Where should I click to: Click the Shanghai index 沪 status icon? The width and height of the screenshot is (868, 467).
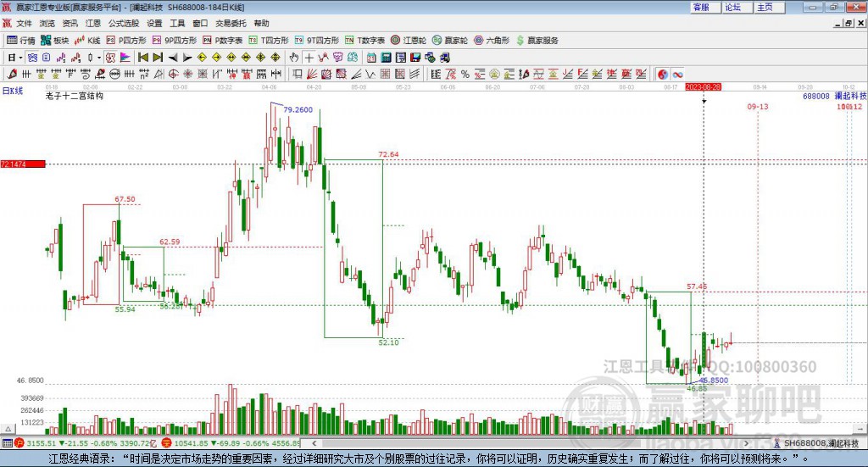point(19,443)
